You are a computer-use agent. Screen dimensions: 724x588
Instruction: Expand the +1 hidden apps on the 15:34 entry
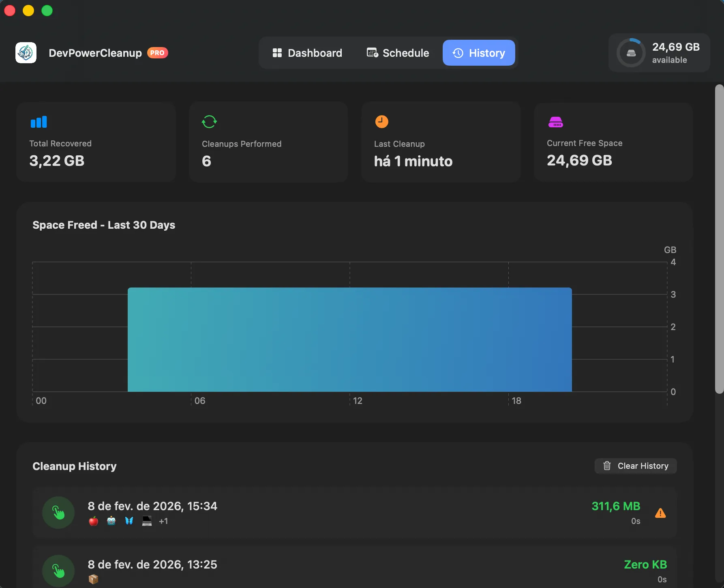pos(164,521)
